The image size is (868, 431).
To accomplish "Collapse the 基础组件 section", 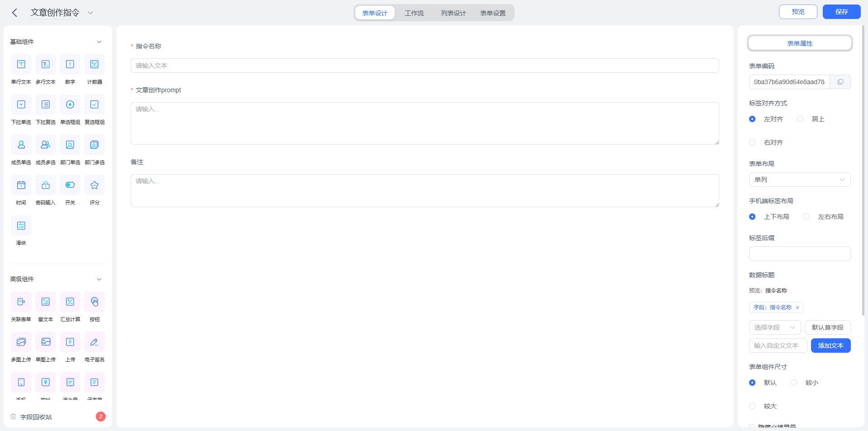I will [99, 42].
